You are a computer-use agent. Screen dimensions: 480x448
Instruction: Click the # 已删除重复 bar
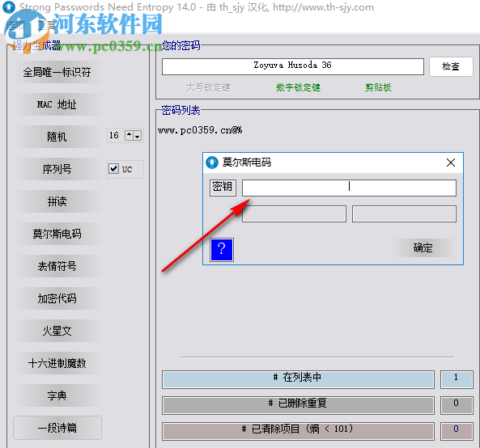pyautogui.click(x=298, y=405)
